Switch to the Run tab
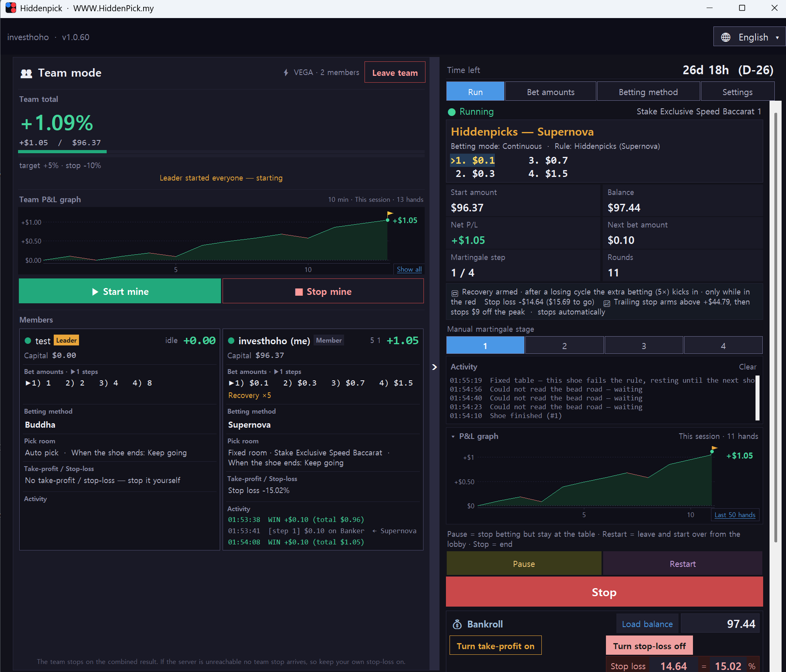786x672 pixels. click(x=475, y=92)
